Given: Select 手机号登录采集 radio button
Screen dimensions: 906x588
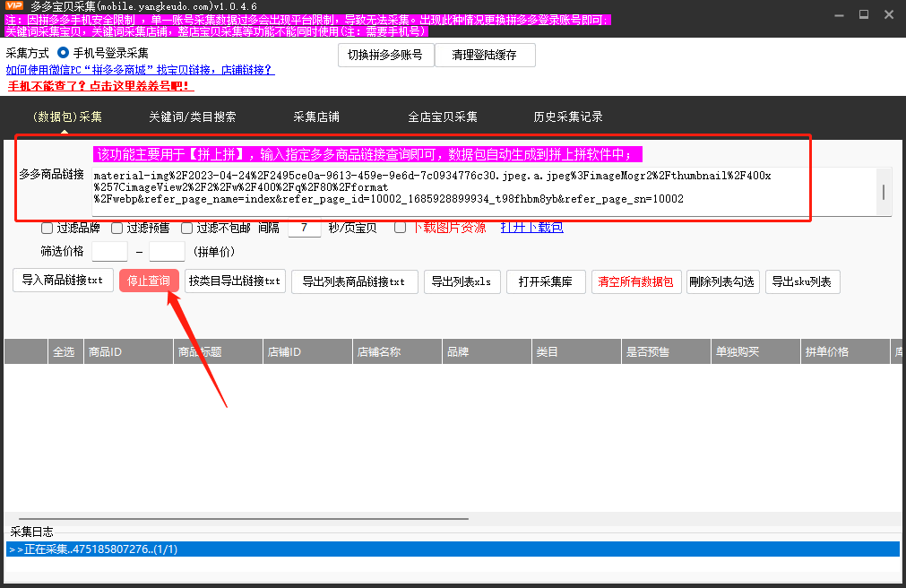Looking at the screenshot, I should [x=63, y=53].
